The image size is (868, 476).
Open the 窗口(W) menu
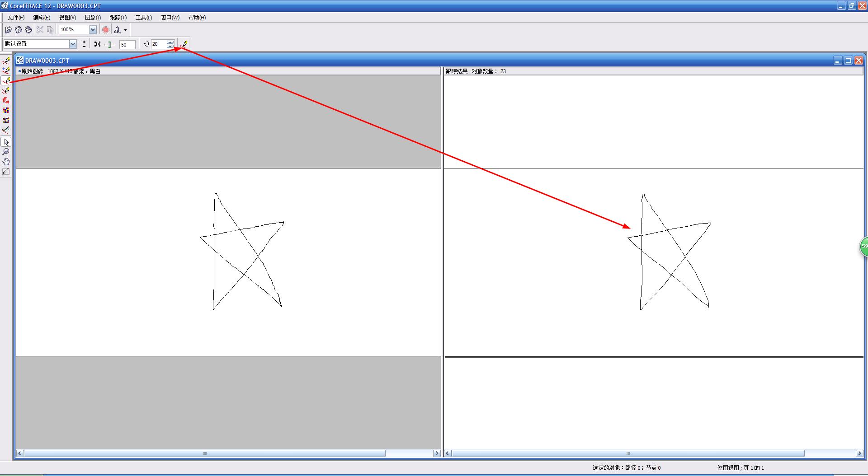click(x=170, y=18)
